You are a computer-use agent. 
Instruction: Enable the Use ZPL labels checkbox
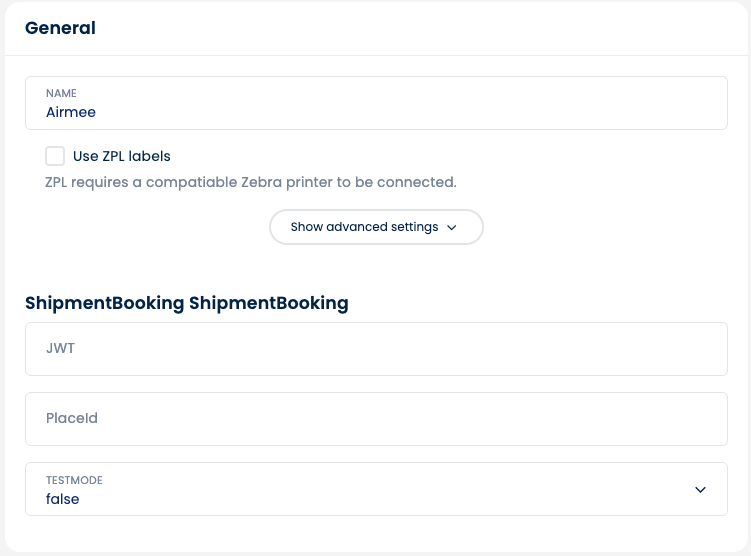tap(55, 156)
